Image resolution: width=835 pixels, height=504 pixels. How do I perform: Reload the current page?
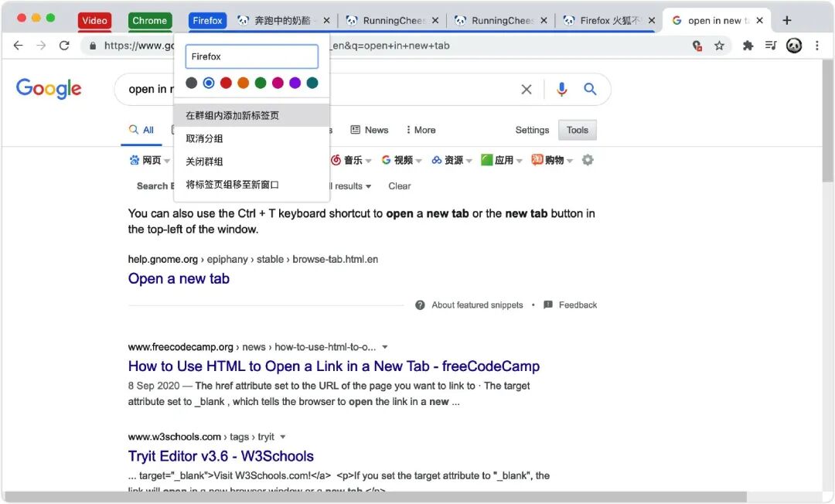pyautogui.click(x=64, y=46)
